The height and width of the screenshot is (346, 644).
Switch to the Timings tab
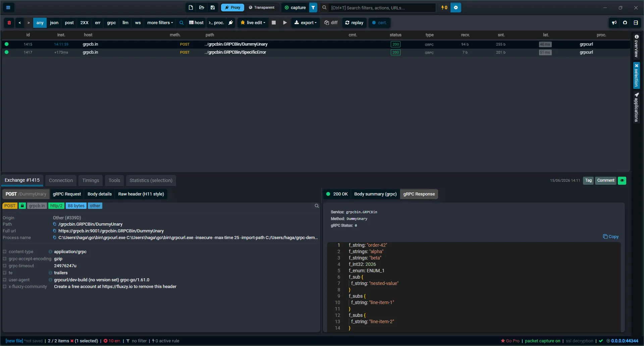point(91,180)
